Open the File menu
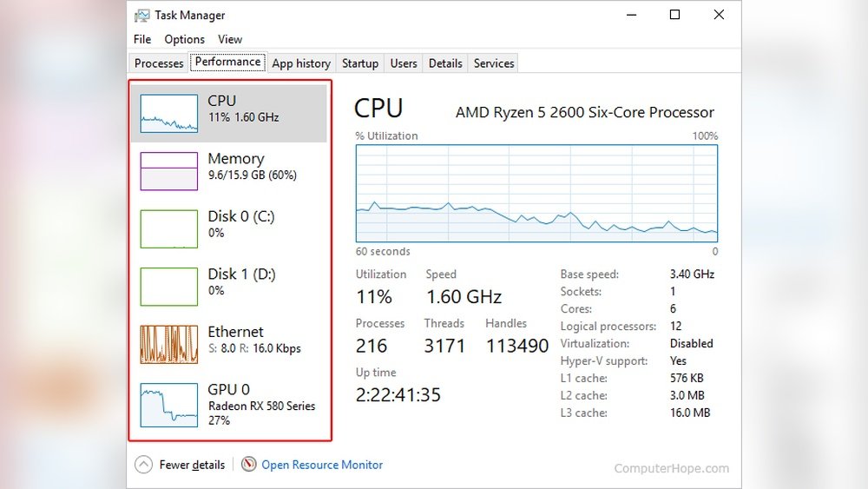The width and height of the screenshot is (868, 489). 142,39
